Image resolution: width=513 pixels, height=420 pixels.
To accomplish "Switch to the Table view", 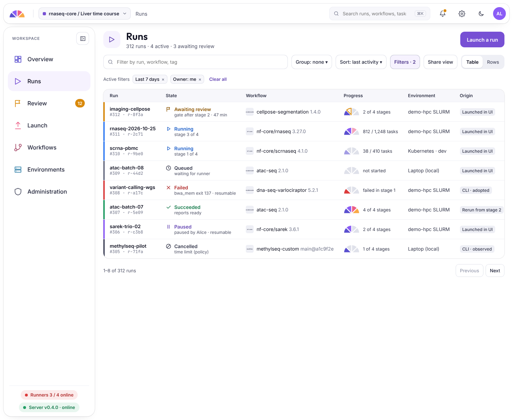I will (472, 62).
